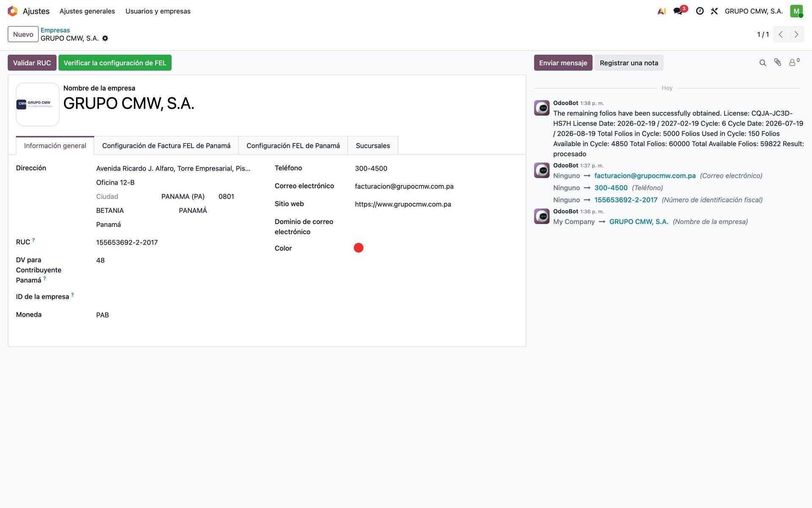This screenshot has height=508, width=812.
Task: Click facturacion@grupocmw.com.pa in chatter log
Action: 645,176
